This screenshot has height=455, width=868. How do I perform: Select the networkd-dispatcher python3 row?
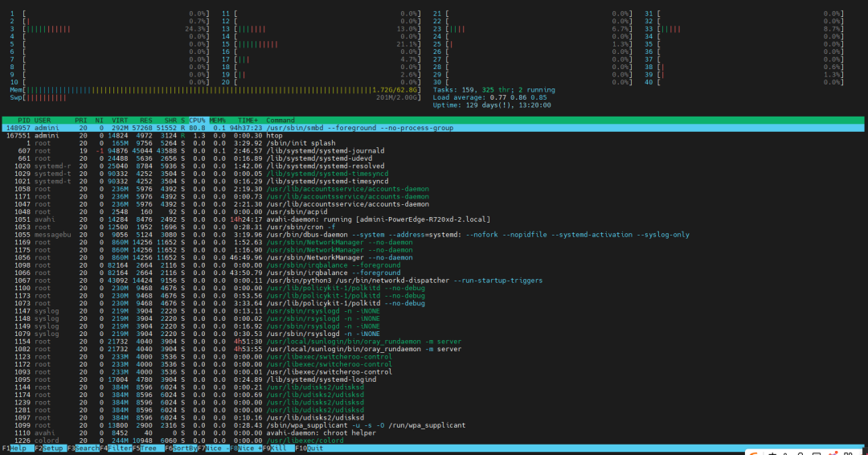(433, 281)
